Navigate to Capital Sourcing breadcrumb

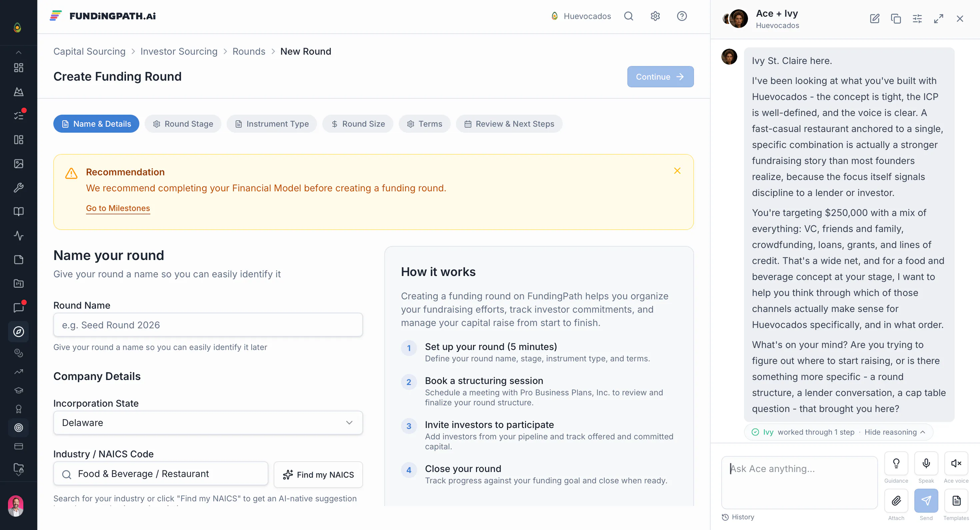(x=89, y=51)
